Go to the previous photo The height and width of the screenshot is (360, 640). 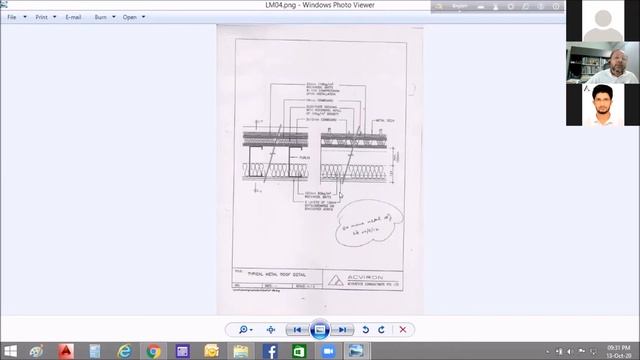(297, 330)
